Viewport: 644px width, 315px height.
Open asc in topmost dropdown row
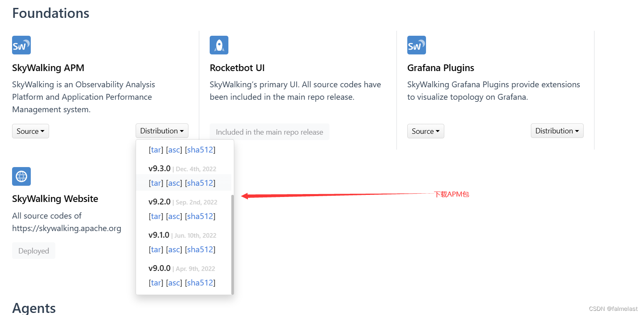click(174, 150)
